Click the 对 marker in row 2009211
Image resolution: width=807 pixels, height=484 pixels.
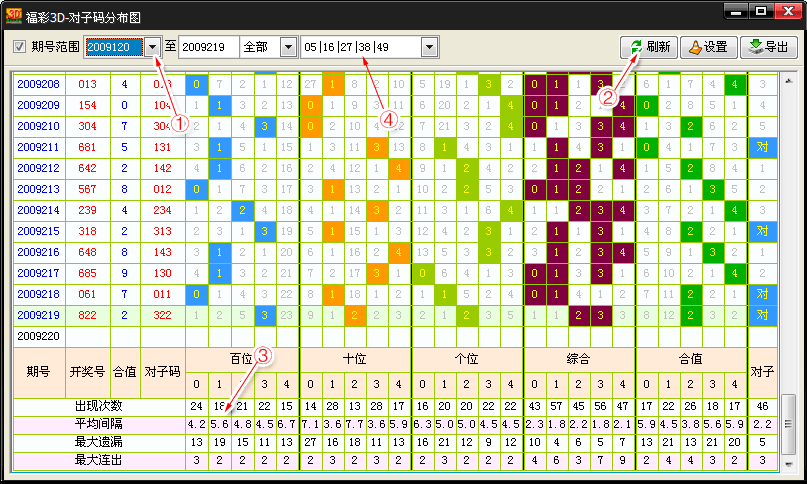761,147
